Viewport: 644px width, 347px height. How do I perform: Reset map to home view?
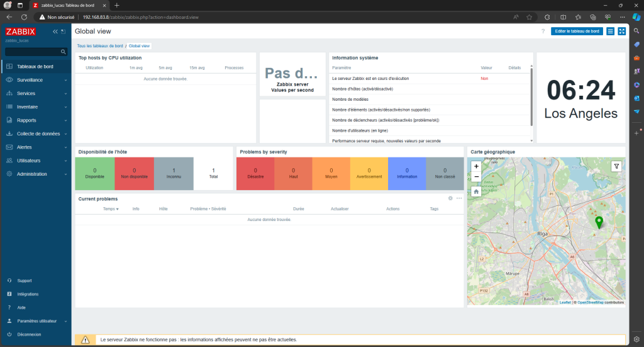pyautogui.click(x=476, y=191)
